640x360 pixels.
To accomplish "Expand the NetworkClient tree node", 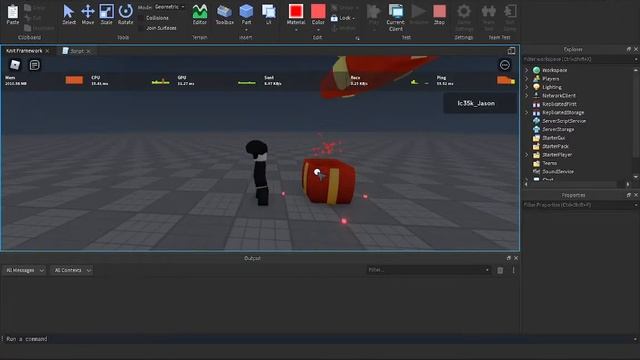I will 527,96.
